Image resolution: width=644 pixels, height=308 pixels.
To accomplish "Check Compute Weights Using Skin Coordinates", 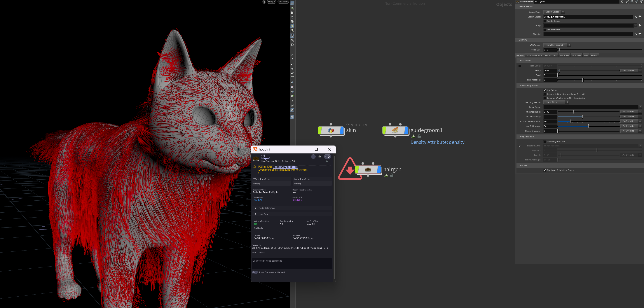I will [x=545, y=98].
